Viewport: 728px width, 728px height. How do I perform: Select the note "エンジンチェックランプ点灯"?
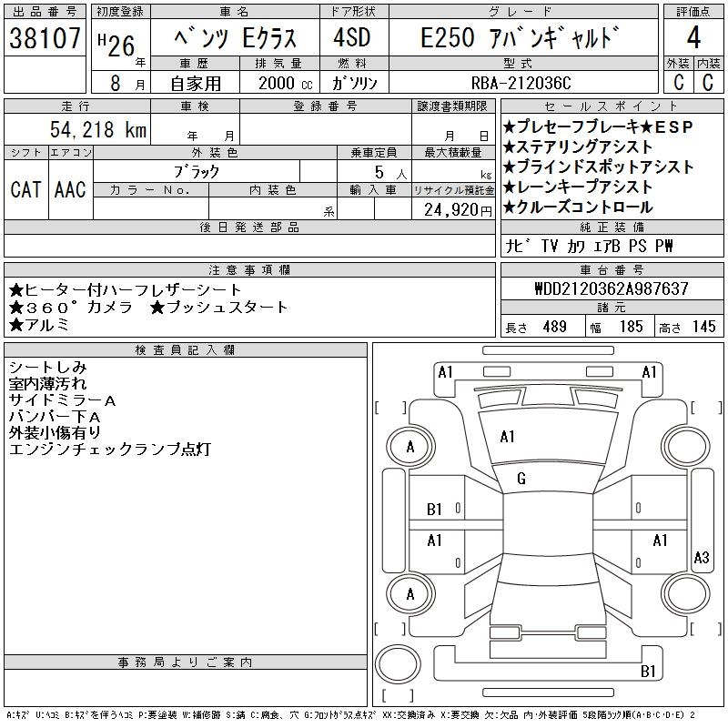[110, 449]
